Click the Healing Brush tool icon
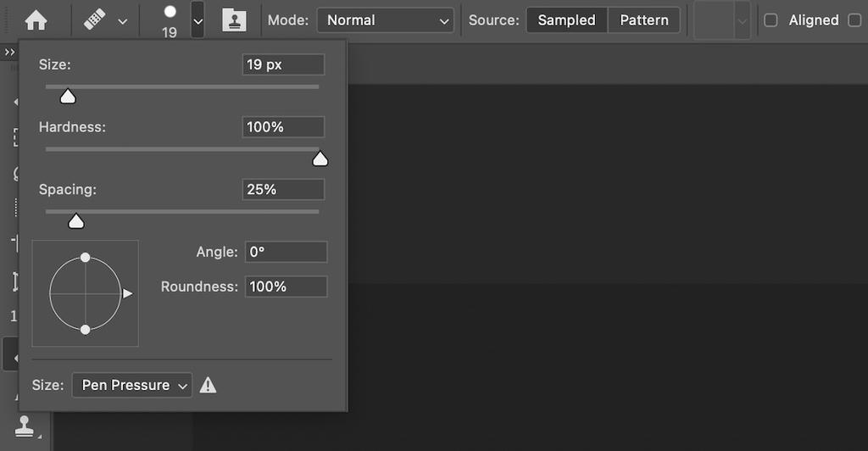Image resolution: width=868 pixels, height=451 pixels. [x=95, y=19]
